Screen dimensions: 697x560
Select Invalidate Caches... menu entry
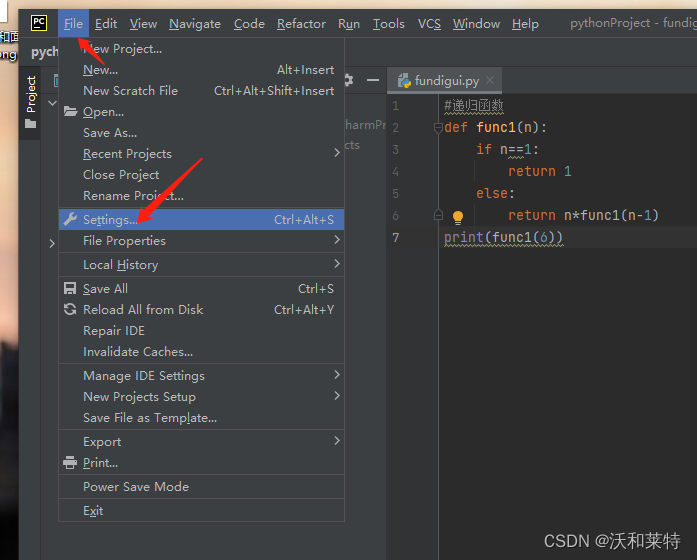pos(201,352)
